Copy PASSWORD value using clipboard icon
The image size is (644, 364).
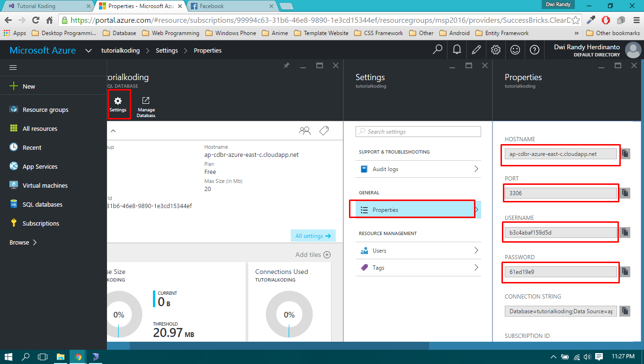click(x=625, y=272)
